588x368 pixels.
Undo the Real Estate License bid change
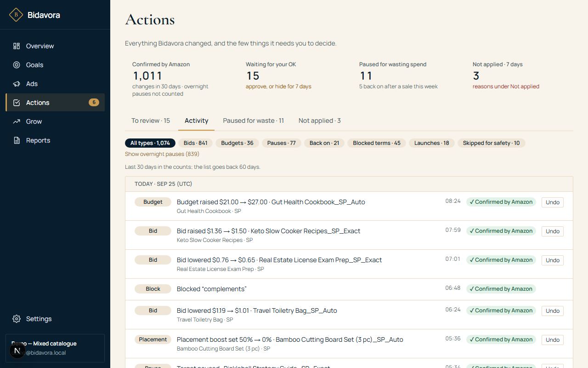553,260
